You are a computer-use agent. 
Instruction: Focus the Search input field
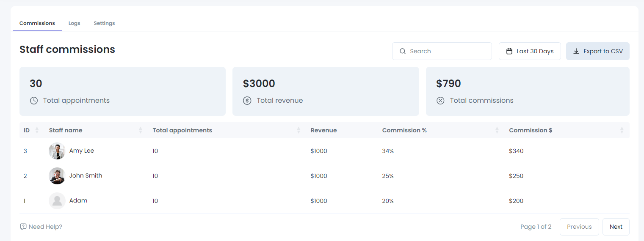447,51
